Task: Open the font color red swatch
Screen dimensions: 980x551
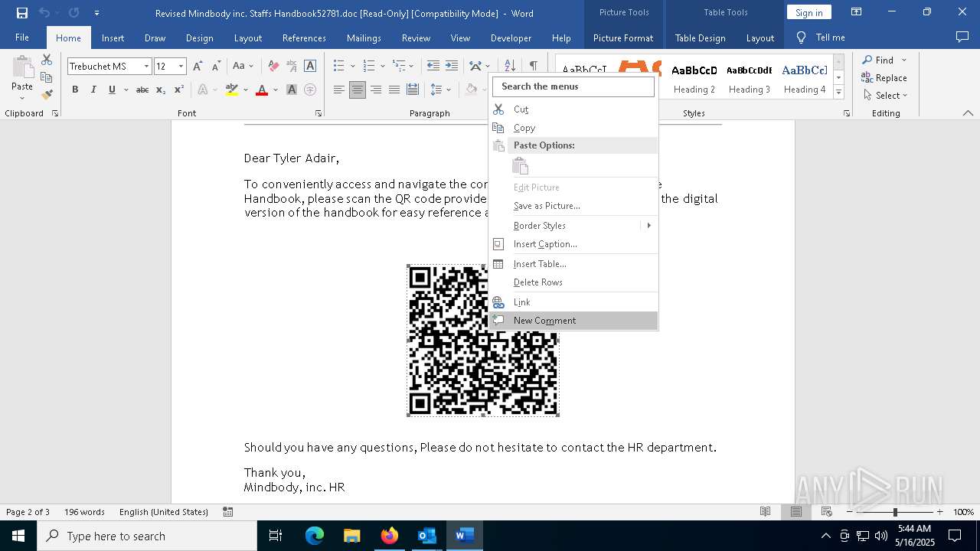Action: (x=262, y=90)
